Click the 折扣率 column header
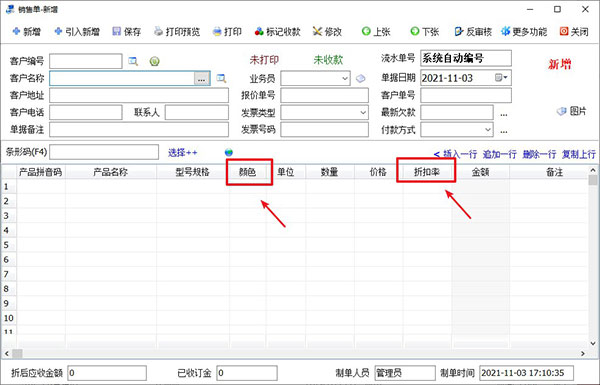Screen dimensions: 600x385 pyautogui.click(x=427, y=172)
